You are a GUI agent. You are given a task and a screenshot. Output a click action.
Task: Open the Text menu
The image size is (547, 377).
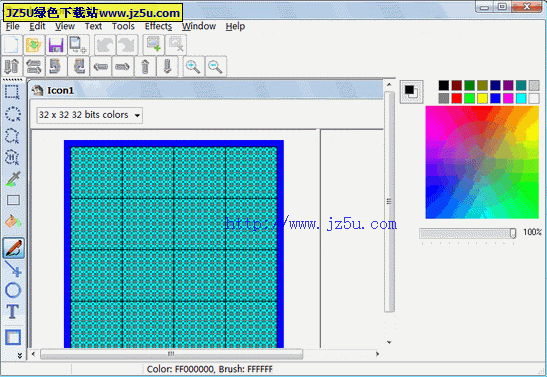tap(93, 26)
